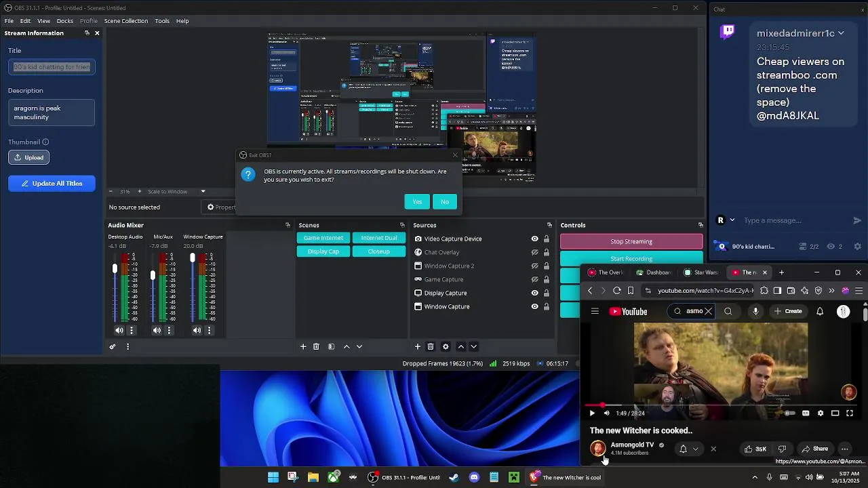Switch to the Dashboard browser tab

click(x=654, y=272)
